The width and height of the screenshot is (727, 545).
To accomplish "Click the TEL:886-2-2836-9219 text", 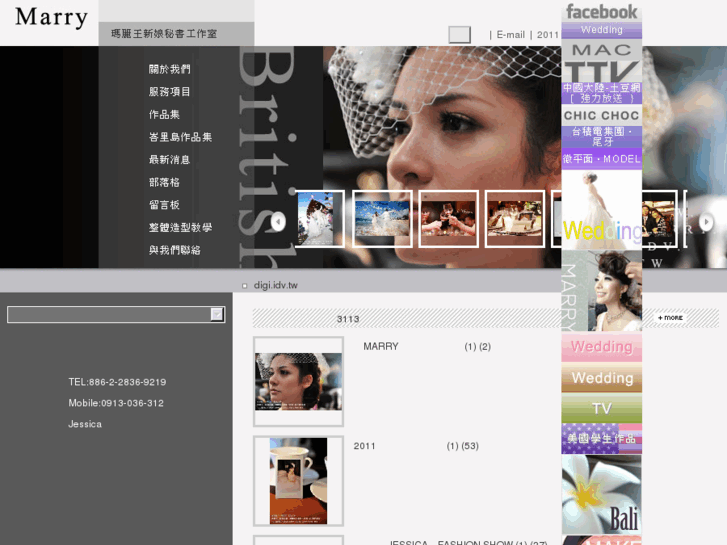I will pos(117,382).
